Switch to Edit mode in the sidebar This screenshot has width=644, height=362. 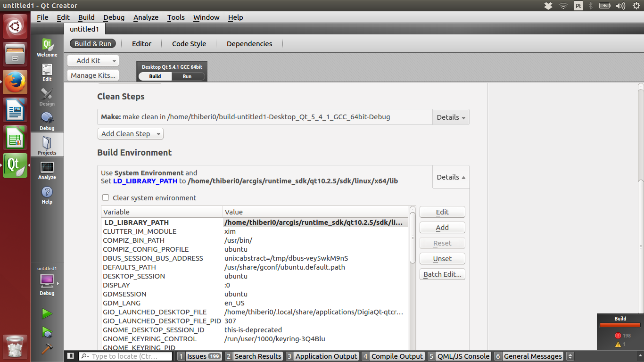[x=47, y=72]
